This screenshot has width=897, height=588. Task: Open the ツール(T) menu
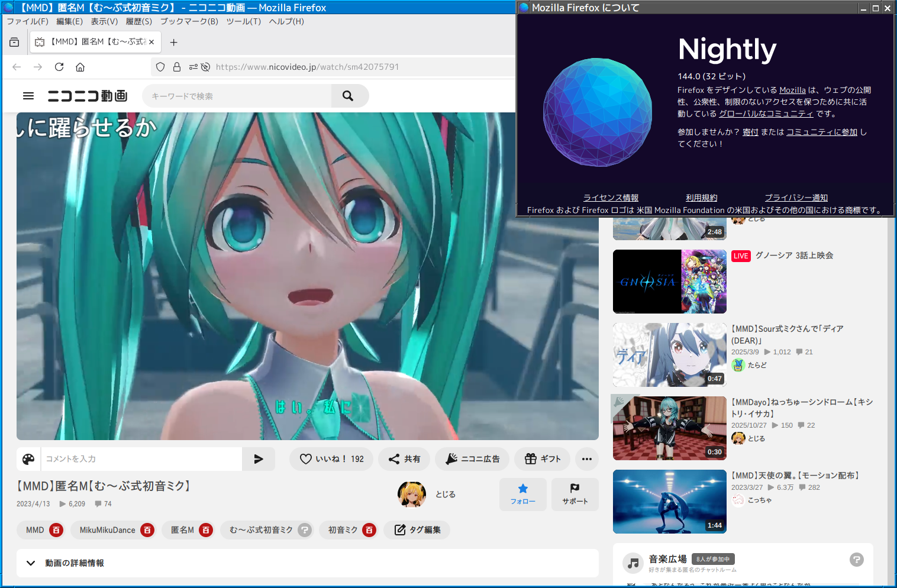tap(243, 21)
